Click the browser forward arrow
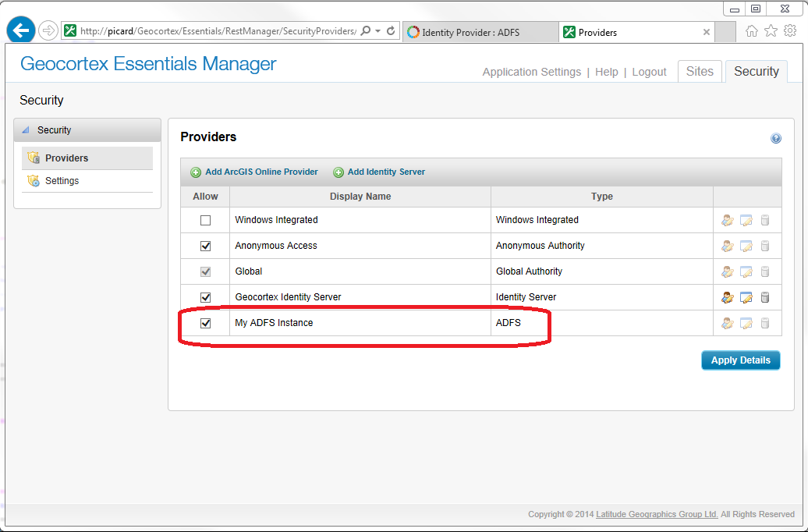This screenshot has width=808, height=532. tap(48, 31)
